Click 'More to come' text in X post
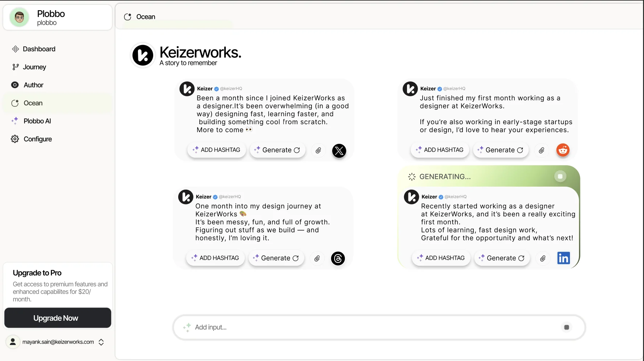This screenshot has width=644, height=361. coord(220,130)
